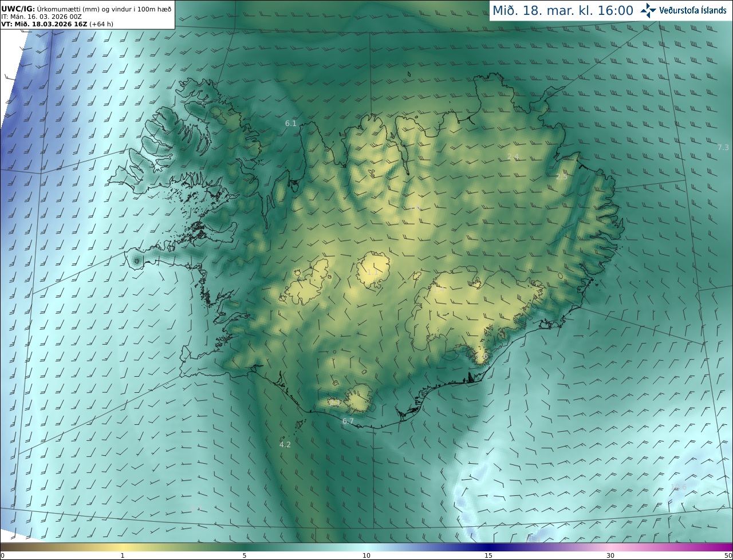Click the 6.1 value on the map

pos(291,123)
